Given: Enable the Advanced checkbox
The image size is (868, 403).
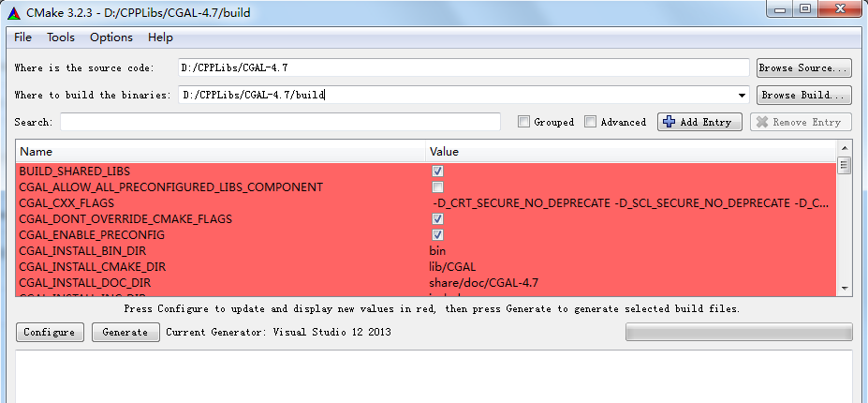Looking at the screenshot, I should pos(591,122).
